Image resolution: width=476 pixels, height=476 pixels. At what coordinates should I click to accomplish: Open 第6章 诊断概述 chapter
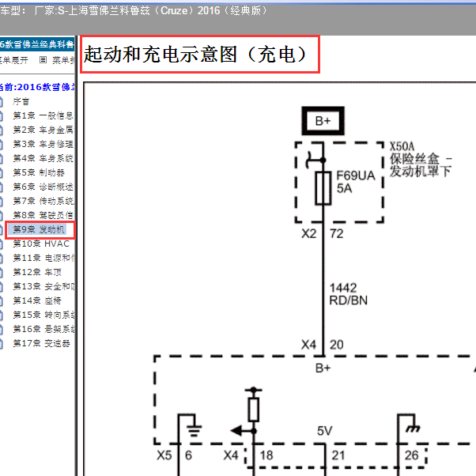point(43,187)
